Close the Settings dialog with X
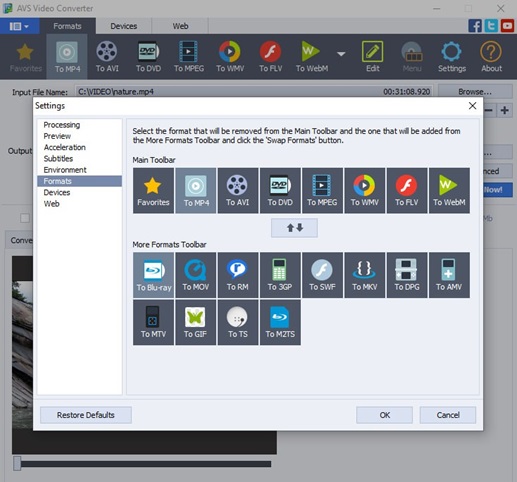Screen dimensions: 517x482 pos(472,106)
